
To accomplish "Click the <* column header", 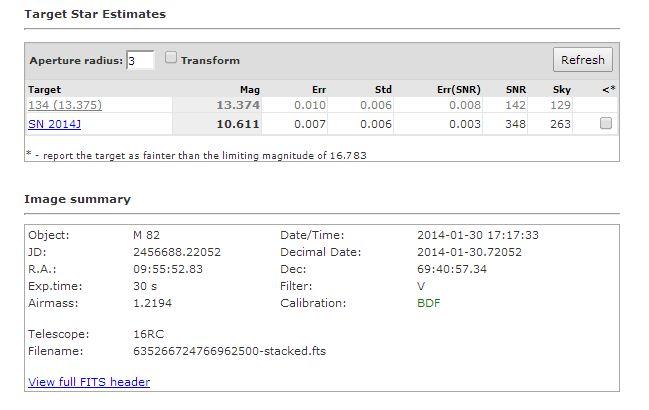I will click(x=608, y=89).
